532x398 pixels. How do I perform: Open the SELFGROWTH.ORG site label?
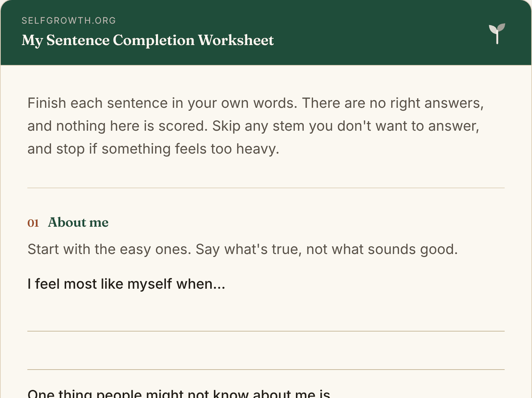coord(69,21)
